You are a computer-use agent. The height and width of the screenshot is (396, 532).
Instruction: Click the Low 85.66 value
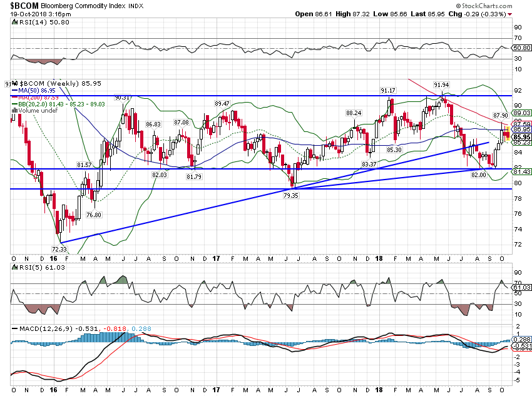(390, 14)
